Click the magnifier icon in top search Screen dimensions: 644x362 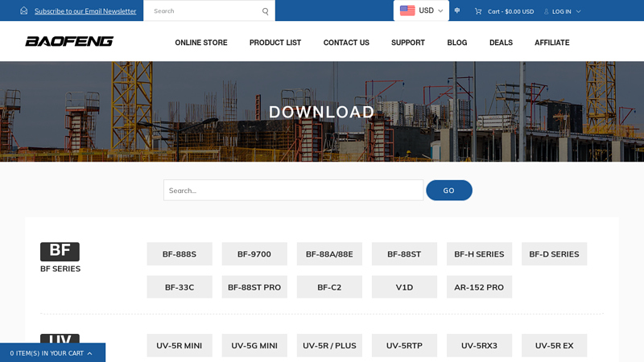pos(266,11)
